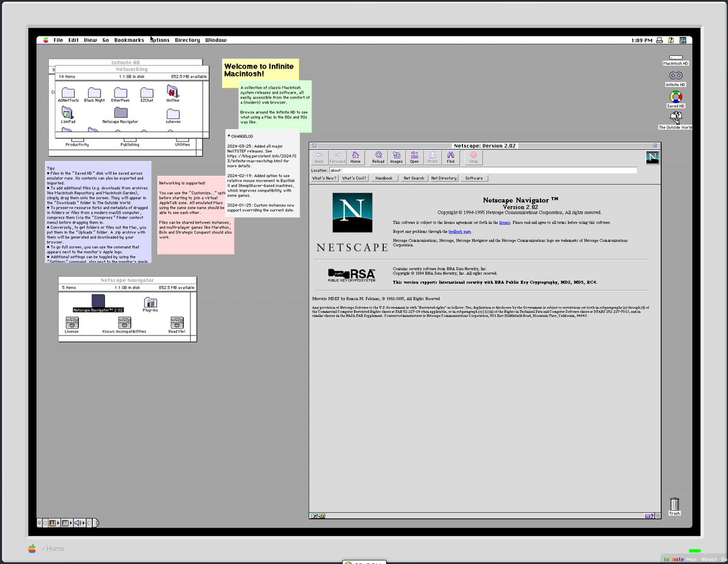Click the security key icon in Netscape status bar
The image size is (728, 564).
318,516
